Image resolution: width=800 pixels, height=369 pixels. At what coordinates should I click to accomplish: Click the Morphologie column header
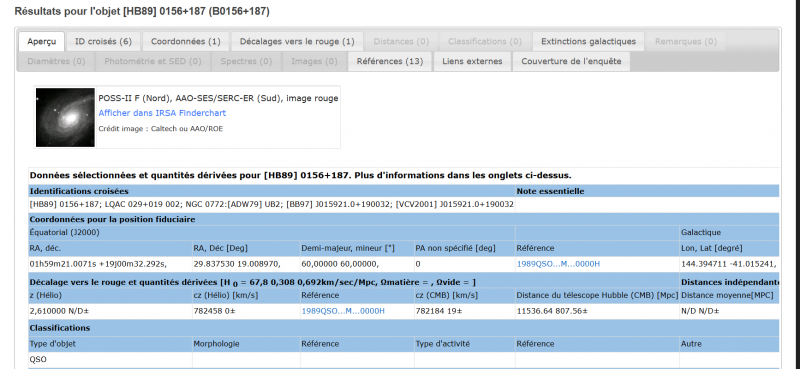pos(216,344)
